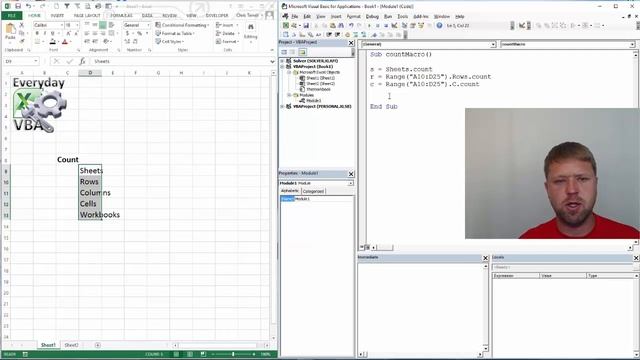Click the red Font Color swatch
Image resolution: width=640 pixels, height=360 pixels.
point(64,42)
